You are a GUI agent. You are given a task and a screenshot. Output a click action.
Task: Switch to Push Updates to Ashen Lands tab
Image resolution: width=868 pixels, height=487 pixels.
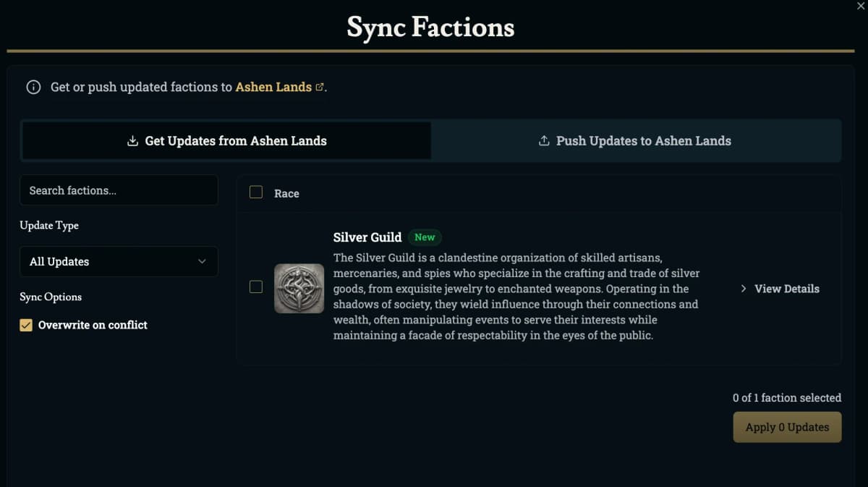point(636,141)
